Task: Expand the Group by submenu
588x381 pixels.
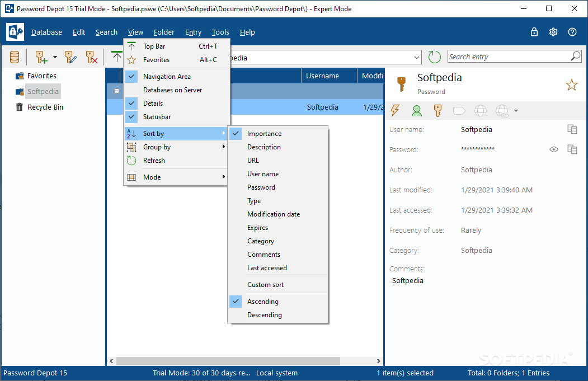Action: [x=176, y=147]
